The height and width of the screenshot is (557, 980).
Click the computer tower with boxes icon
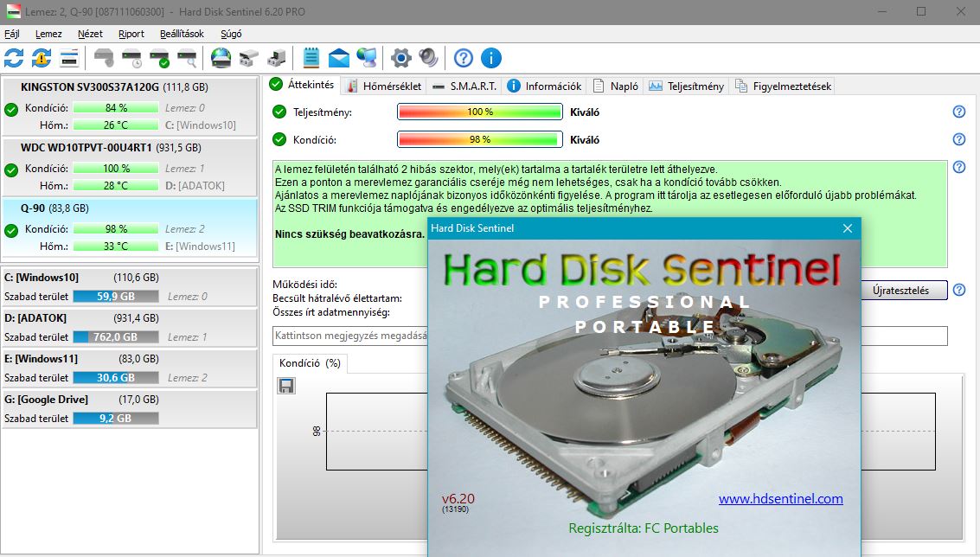coord(276,58)
